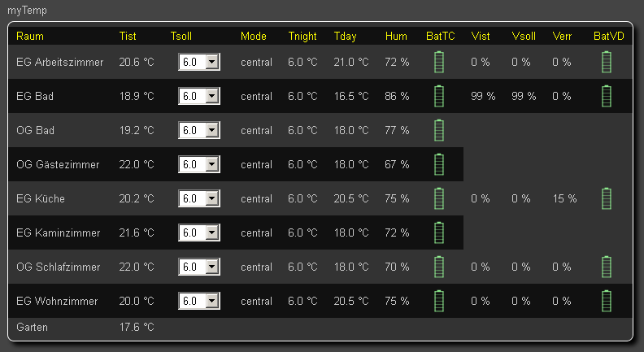
Task: Click the Hum column header
Action: pyautogui.click(x=396, y=37)
